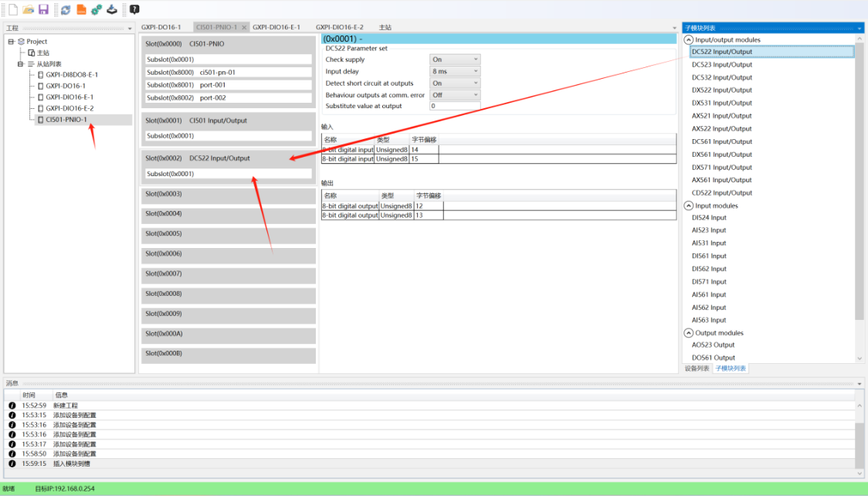
Task: Open an existing project folder
Action: [x=29, y=9]
